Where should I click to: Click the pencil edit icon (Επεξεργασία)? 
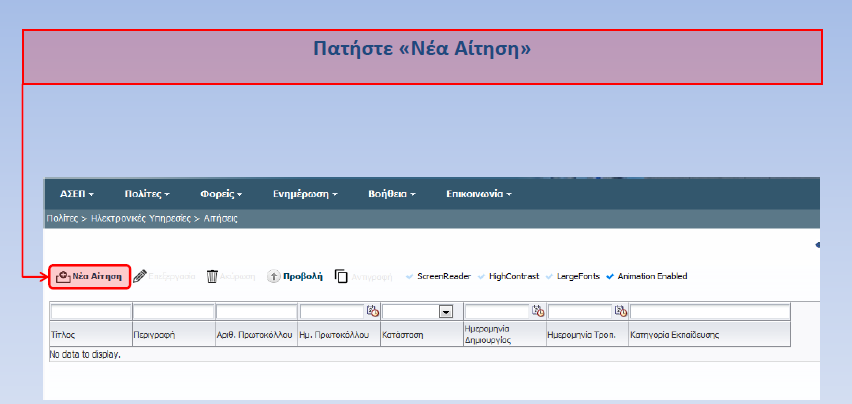141,276
